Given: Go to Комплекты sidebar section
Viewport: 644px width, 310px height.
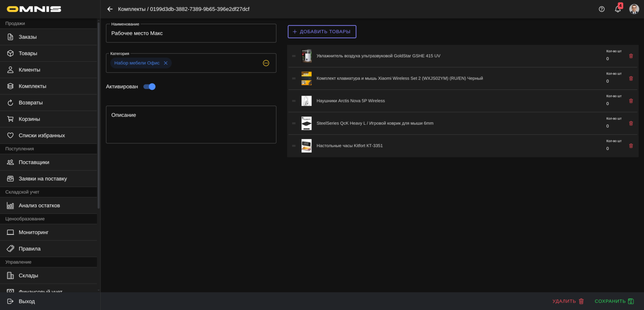Looking at the screenshot, I should (32, 86).
